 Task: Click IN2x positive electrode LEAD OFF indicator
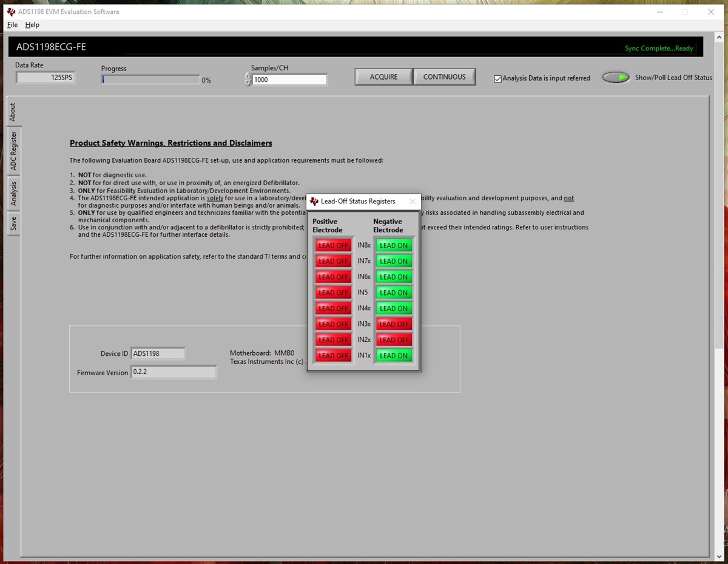pyautogui.click(x=334, y=340)
